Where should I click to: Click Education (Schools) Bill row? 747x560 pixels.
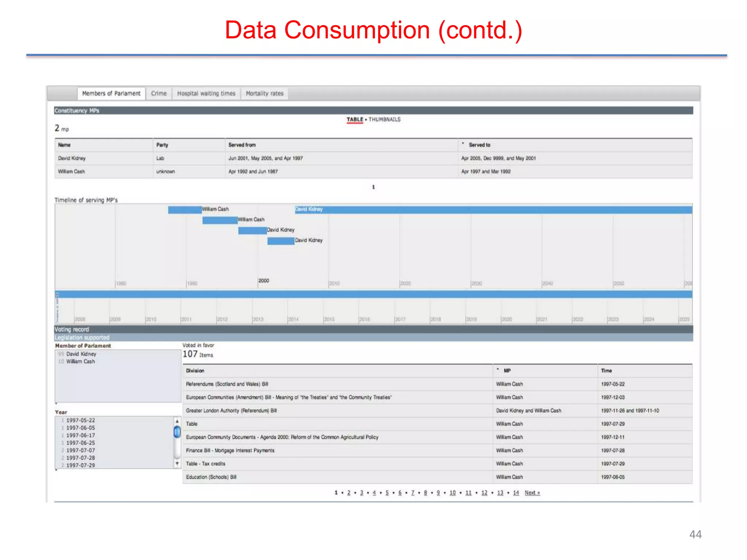pyautogui.click(x=437, y=477)
